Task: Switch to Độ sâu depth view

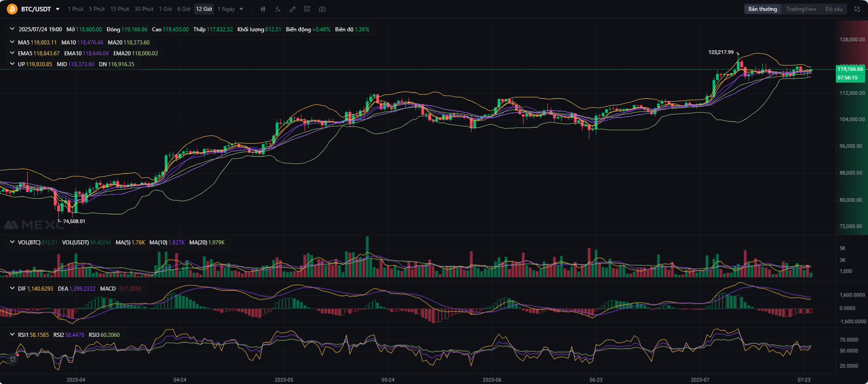Action: [834, 9]
